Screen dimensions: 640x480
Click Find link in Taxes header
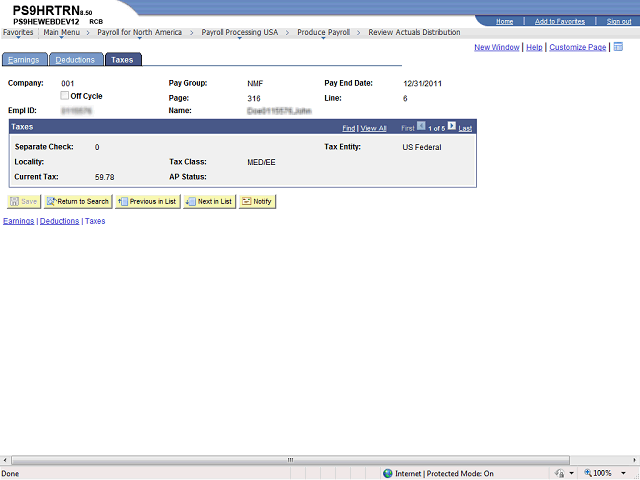pyautogui.click(x=349, y=128)
